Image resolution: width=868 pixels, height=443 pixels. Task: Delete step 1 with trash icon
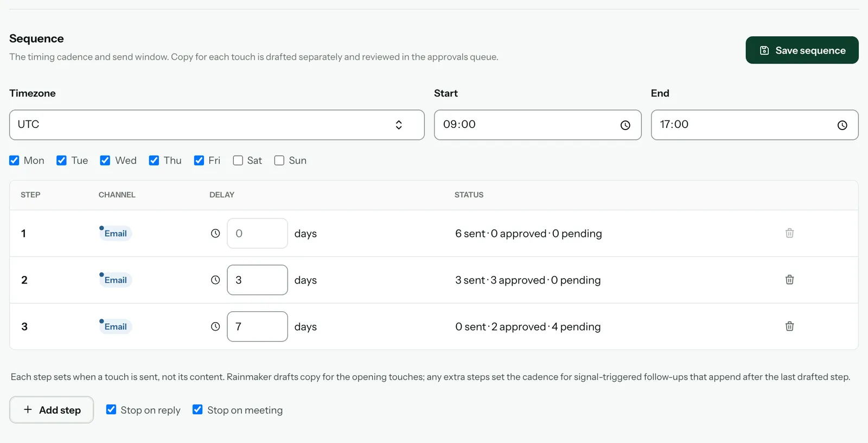tap(789, 233)
